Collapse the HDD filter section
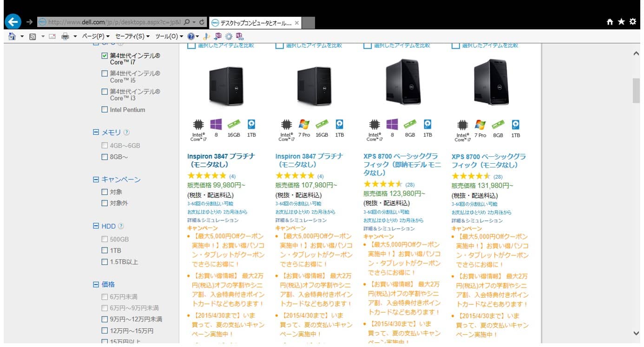 [96, 227]
